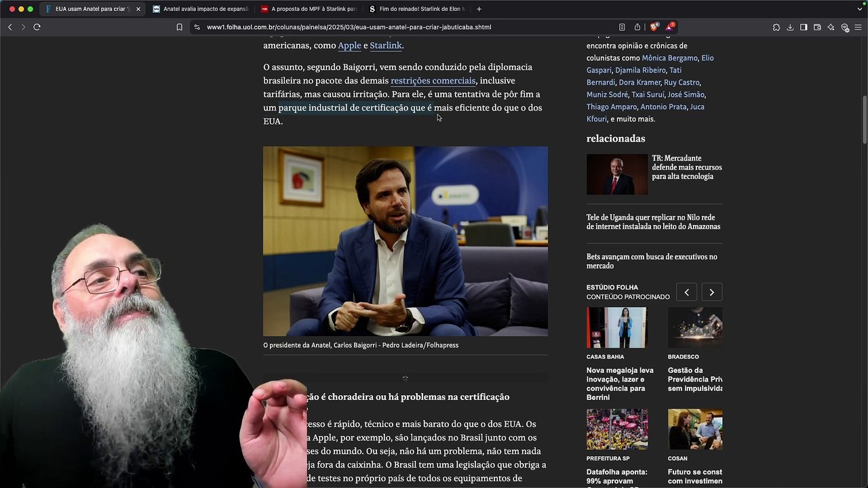
Task: Open the Brave Wallet icon
Action: click(817, 27)
